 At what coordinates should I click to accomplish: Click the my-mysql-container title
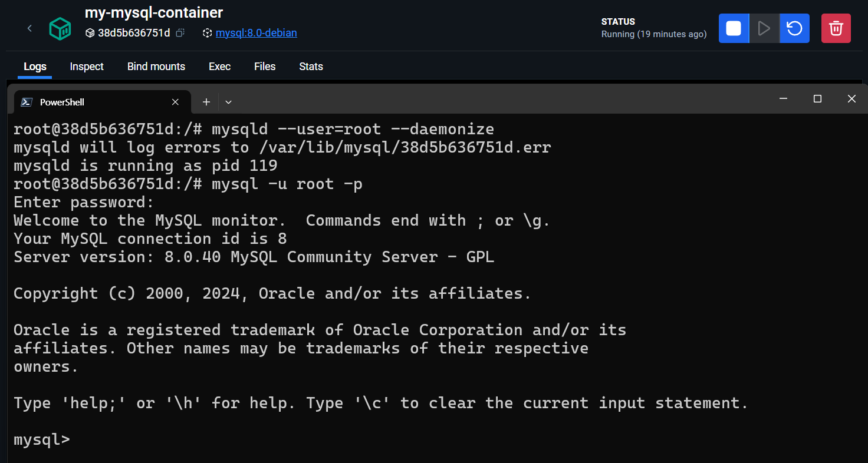click(x=154, y=12)
